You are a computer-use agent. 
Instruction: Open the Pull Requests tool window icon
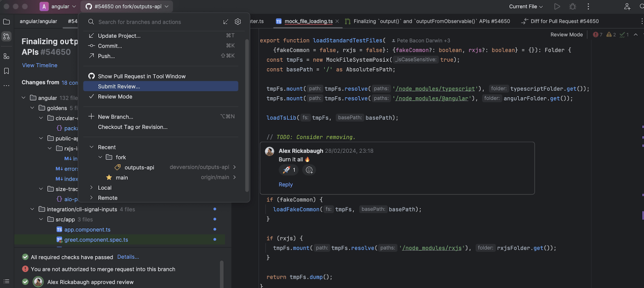coord(6,37)
